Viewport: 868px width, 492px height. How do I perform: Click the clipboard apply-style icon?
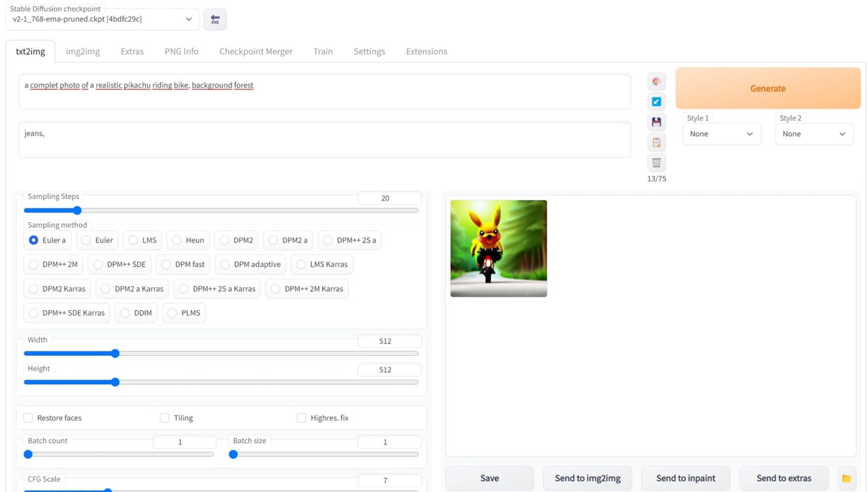(x=656, y=142)
